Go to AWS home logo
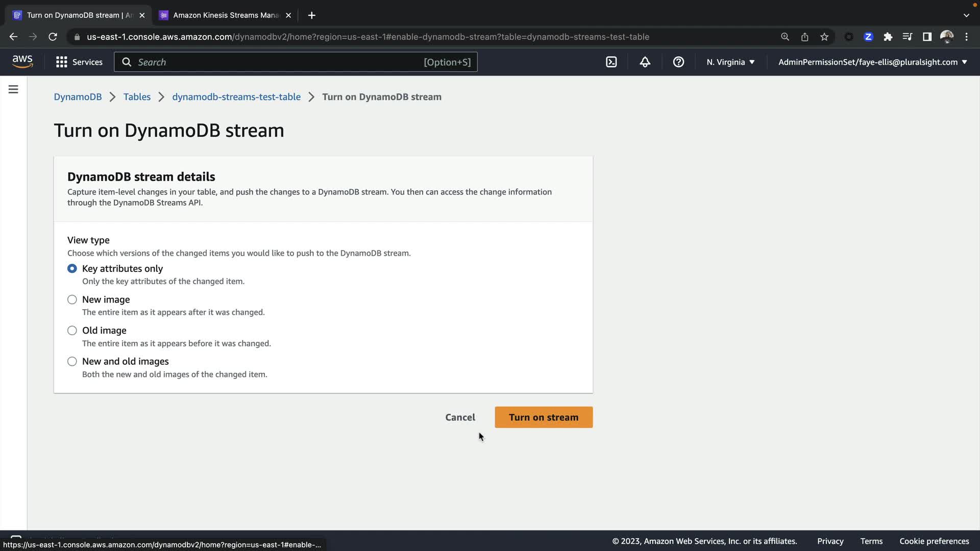This screenshot has height=551, width=980. click(x=22, y=62)
